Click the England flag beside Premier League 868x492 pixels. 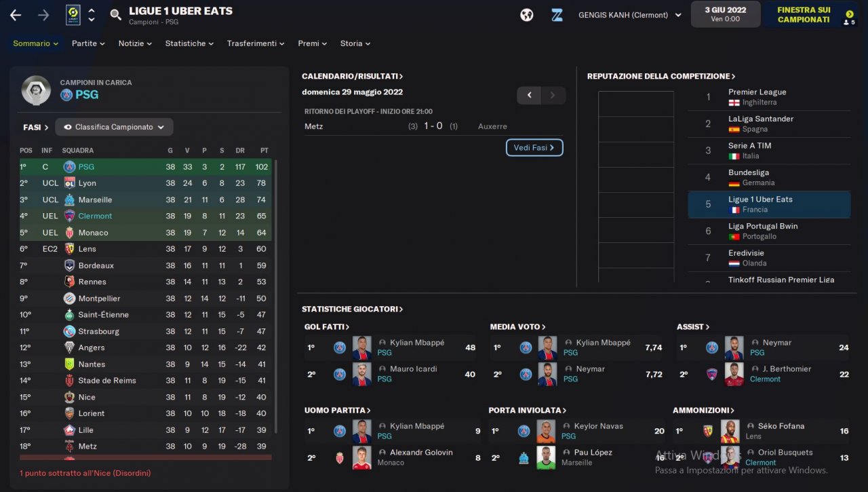tap(734, 102)
